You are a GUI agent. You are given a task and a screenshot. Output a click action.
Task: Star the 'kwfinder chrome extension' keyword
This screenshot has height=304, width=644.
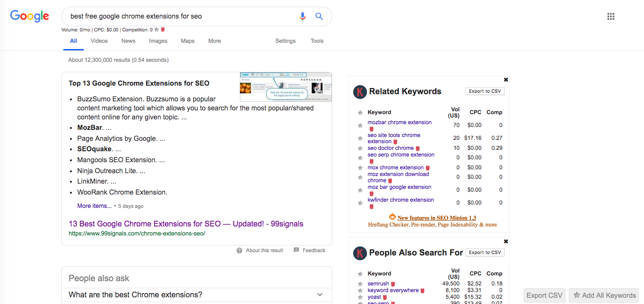pyautogui.click(x=360, y=203)
